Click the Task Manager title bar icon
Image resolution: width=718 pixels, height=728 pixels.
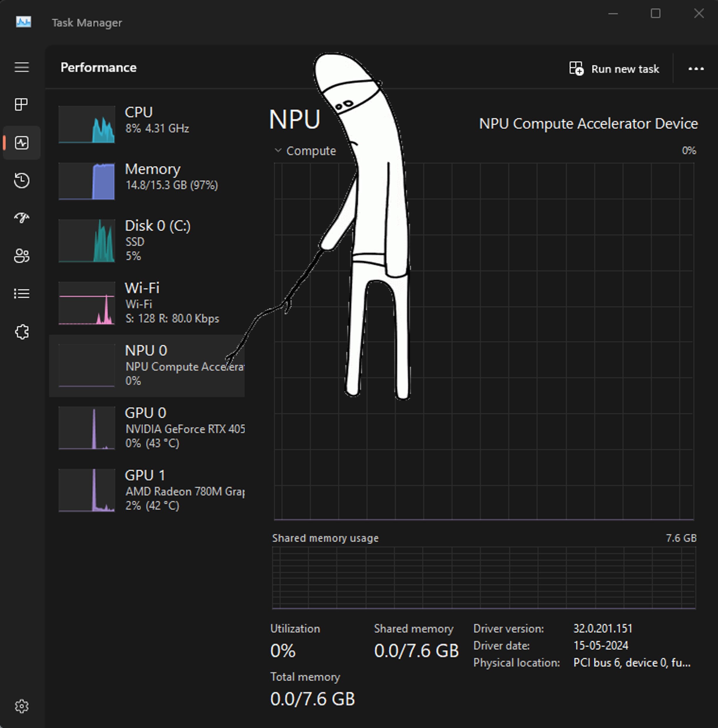tap(23, 22)
